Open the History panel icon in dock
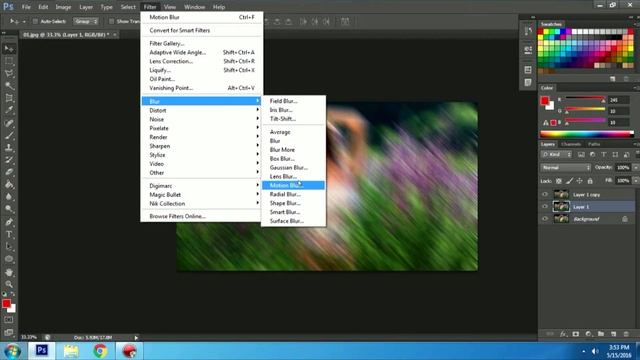The image size is (640, 360). tap(528, 31)
